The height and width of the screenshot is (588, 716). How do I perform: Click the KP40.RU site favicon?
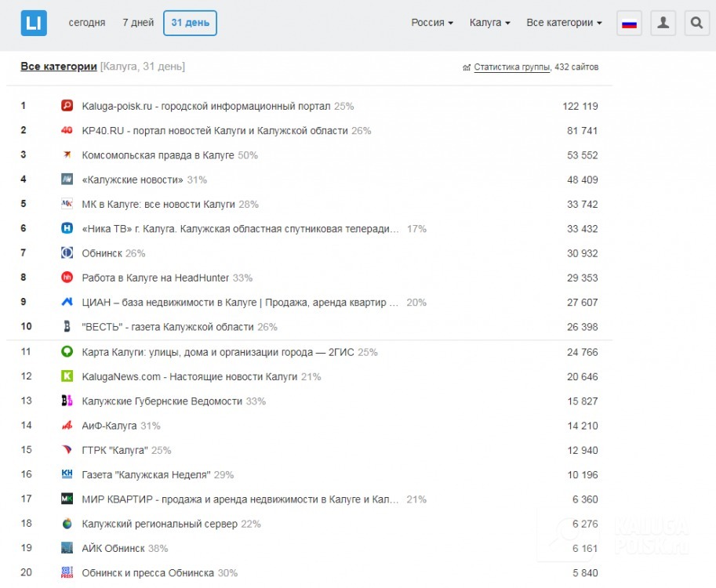[67, 131]
